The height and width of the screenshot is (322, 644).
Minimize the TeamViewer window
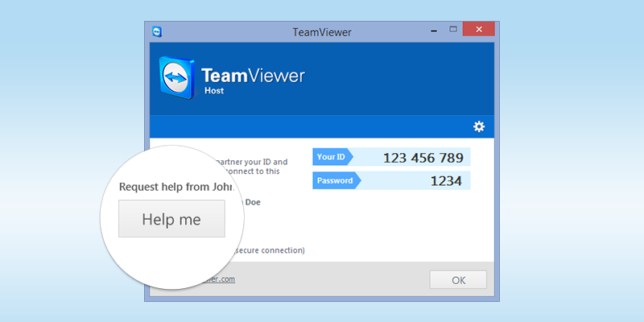click(x=434, y=31)
